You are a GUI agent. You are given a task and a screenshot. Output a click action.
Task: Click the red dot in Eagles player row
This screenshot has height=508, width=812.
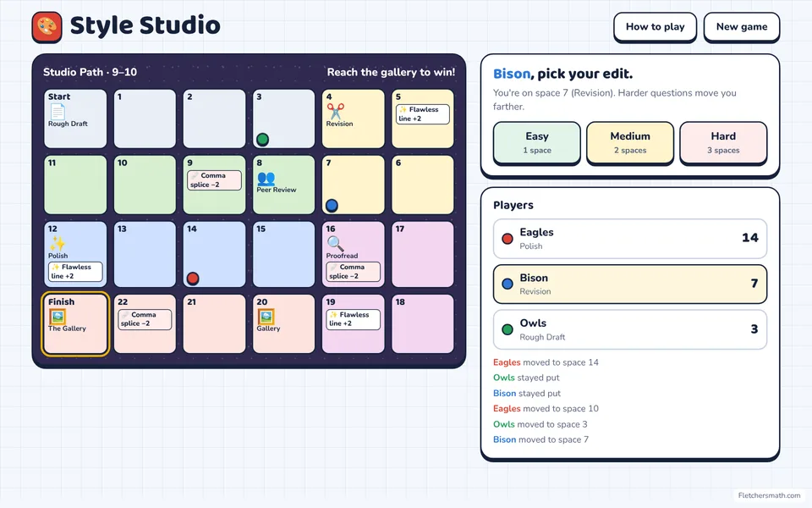[x=507, y=239]
